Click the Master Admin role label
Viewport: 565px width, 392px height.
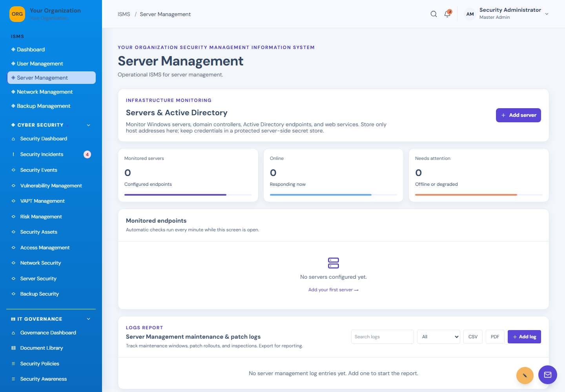(x=494, y=17)
